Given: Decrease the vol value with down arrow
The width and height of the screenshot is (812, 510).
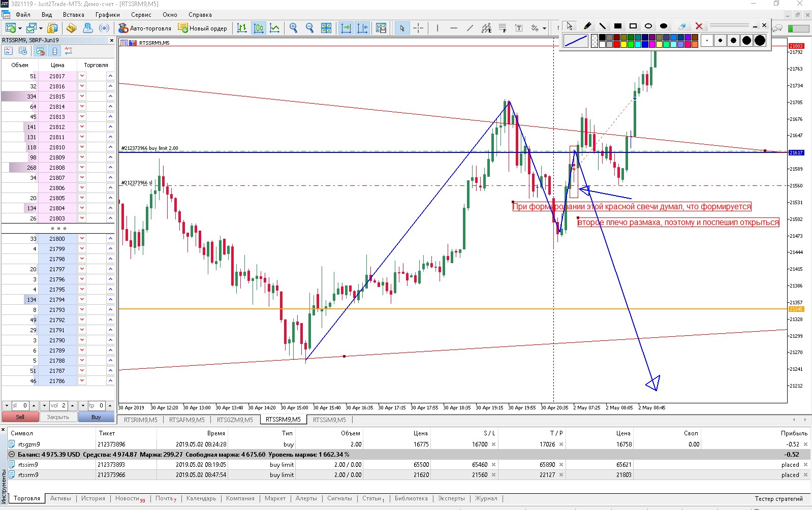Looking at the screenshot, I should tap(44, 405).
